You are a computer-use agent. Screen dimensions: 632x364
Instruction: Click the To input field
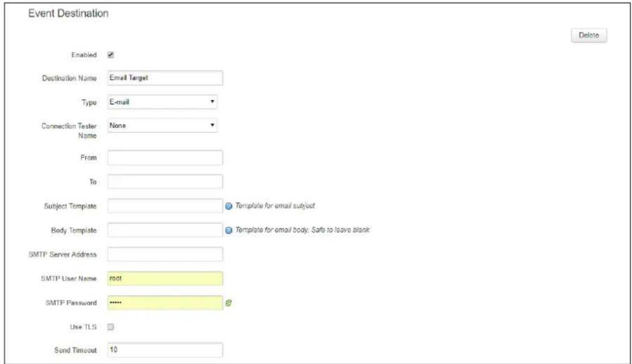[165, 182]
